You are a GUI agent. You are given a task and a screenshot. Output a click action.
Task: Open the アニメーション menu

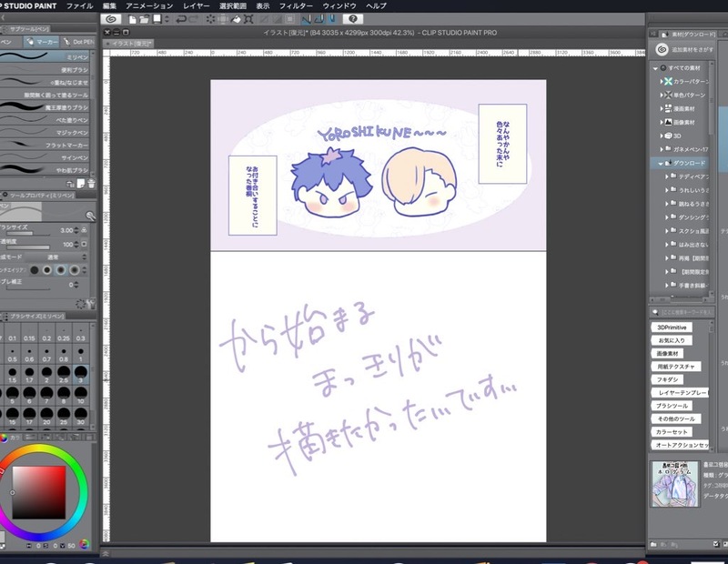point(149,6)
